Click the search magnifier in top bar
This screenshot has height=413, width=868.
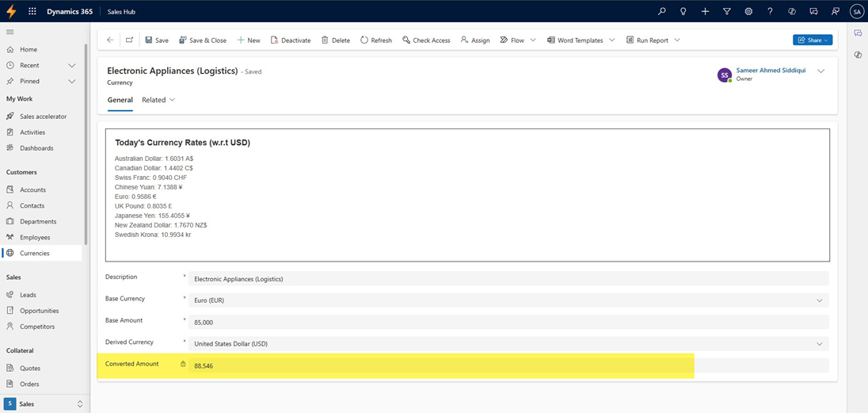coord(661,11)
